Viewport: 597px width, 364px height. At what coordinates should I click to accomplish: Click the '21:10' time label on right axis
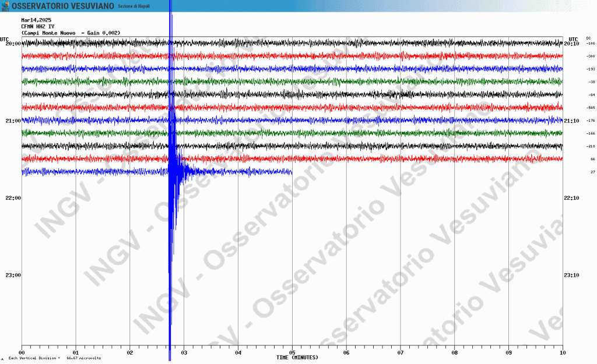571,121
